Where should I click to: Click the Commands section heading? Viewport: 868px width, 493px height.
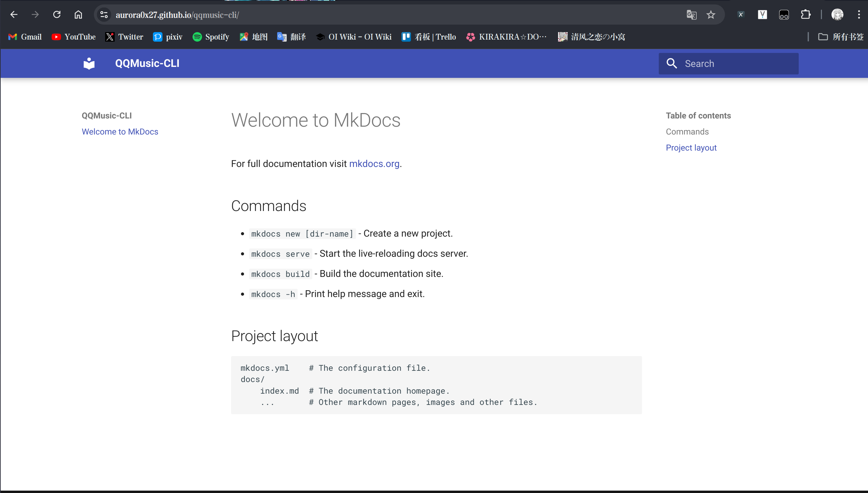point(269,206)
